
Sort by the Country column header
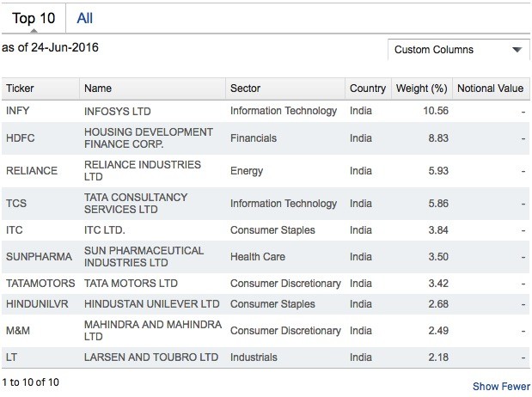click(368, 89)
